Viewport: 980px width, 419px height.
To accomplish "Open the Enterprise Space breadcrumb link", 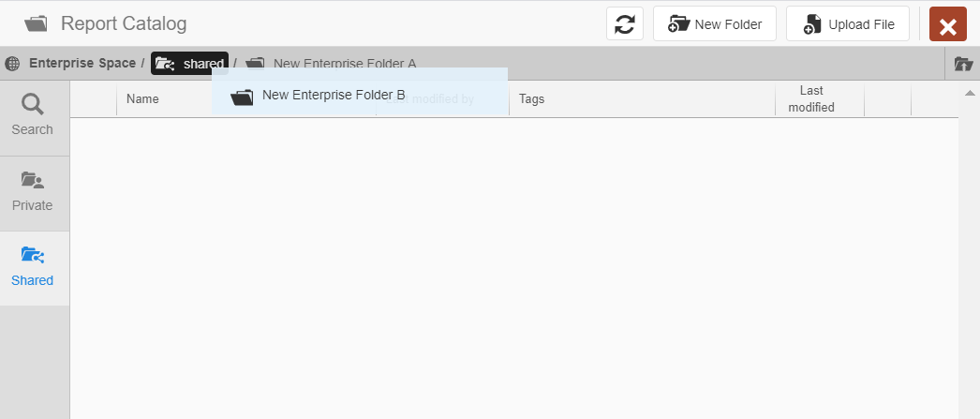I will 82,64.
